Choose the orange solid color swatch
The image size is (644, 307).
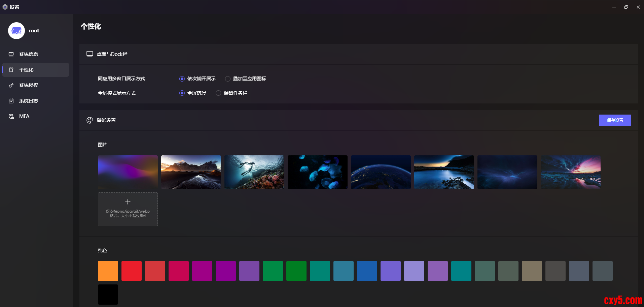point(108,271)
